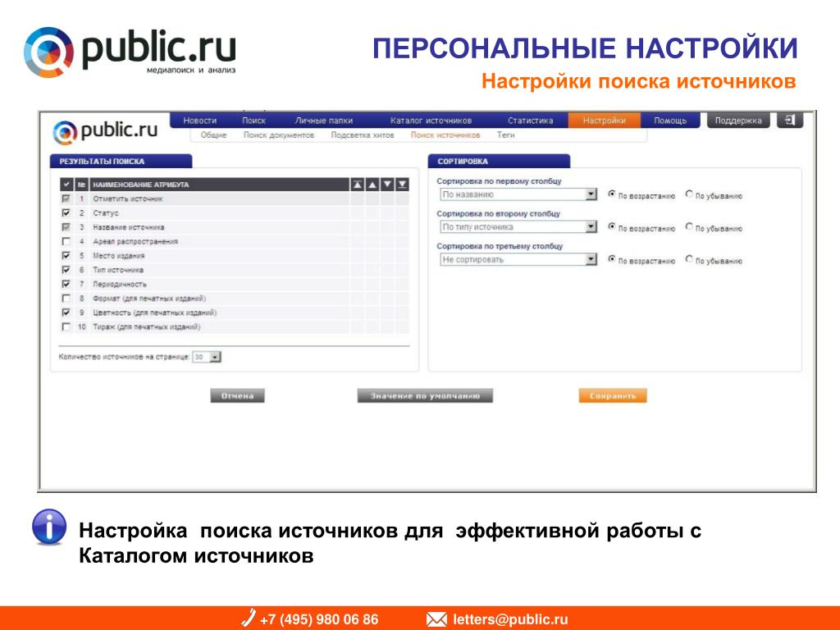The height and width of the screenshot is (630, 840).
Task: Open the Не сортировать sort dropdown
Action: (x=518, y=260)
